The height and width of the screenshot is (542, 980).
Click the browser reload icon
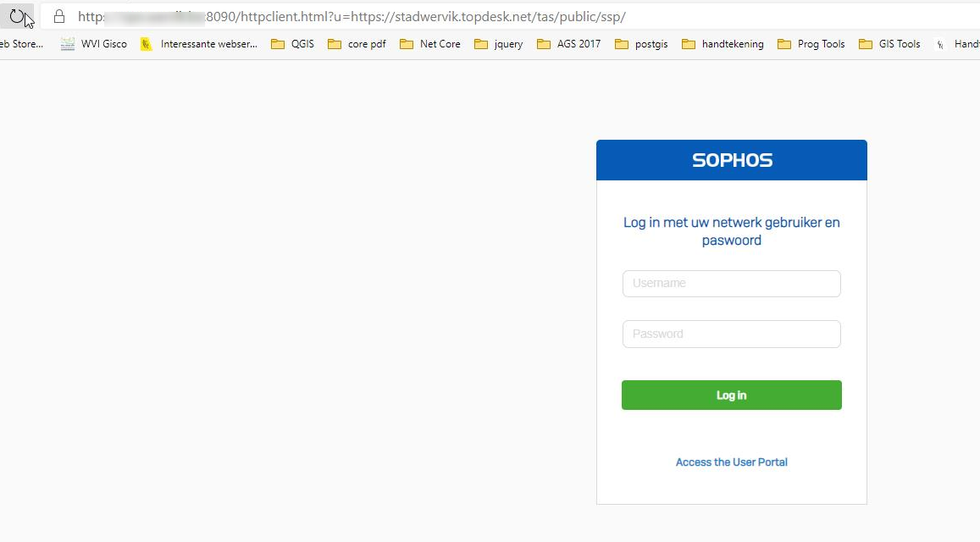click(x=17, y=16)
